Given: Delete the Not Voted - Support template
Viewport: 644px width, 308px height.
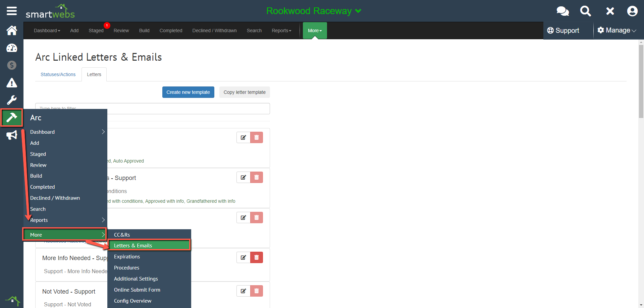Looking at the screenshot, I should [257, 291].
